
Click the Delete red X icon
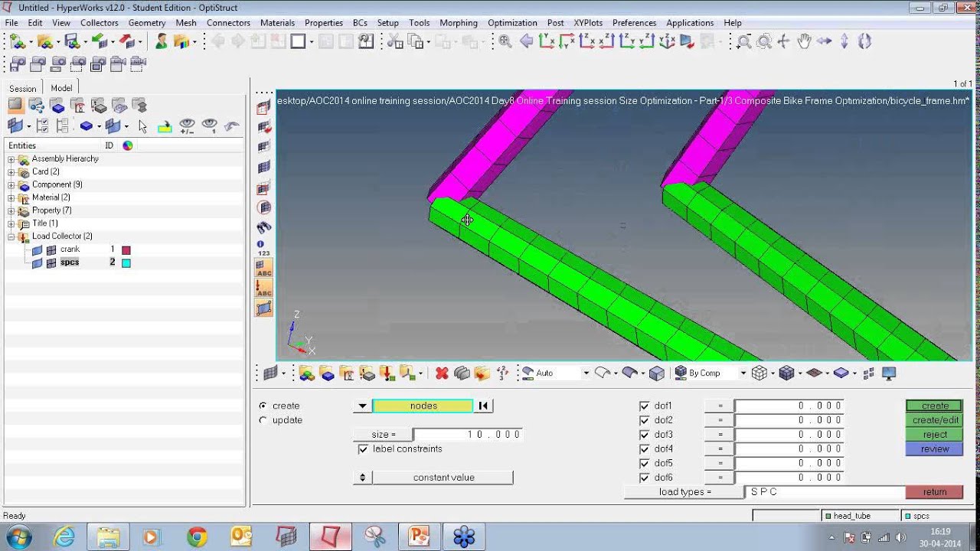coord(442,373)
